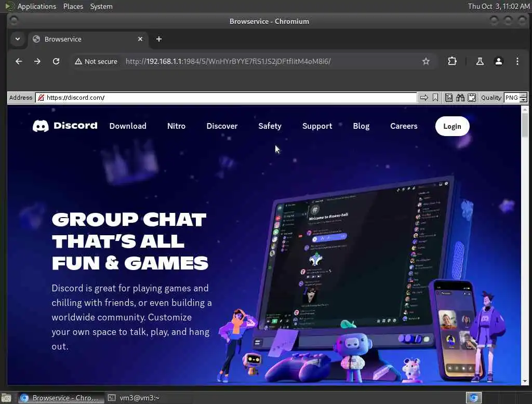Open the Chromium profile icon
This screenshot has width=532, height=404.
(498, 61)
